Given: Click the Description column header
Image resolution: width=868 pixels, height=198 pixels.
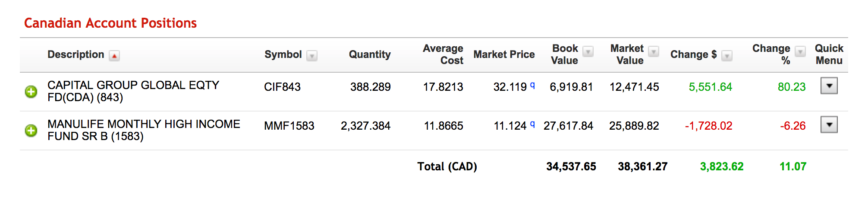Looking at the screenshot, I should click(76, 54).
